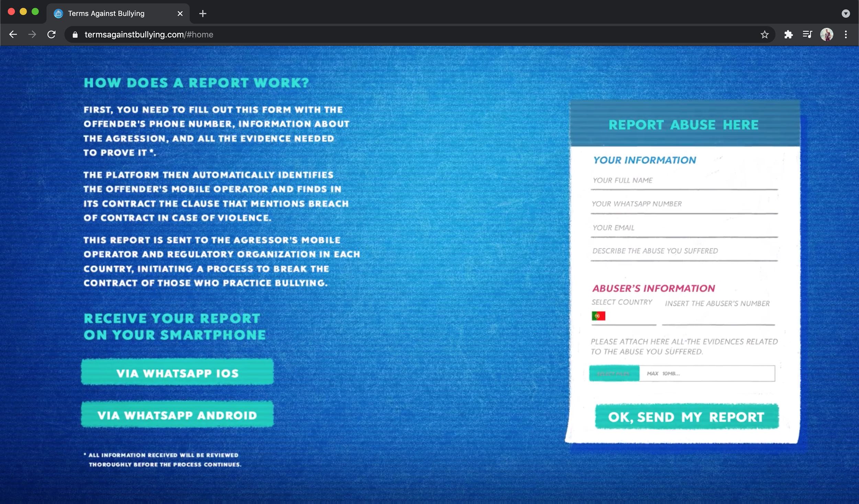Select the Terms Against Bullying tab

pyautogui.click(x=118, y=13)
